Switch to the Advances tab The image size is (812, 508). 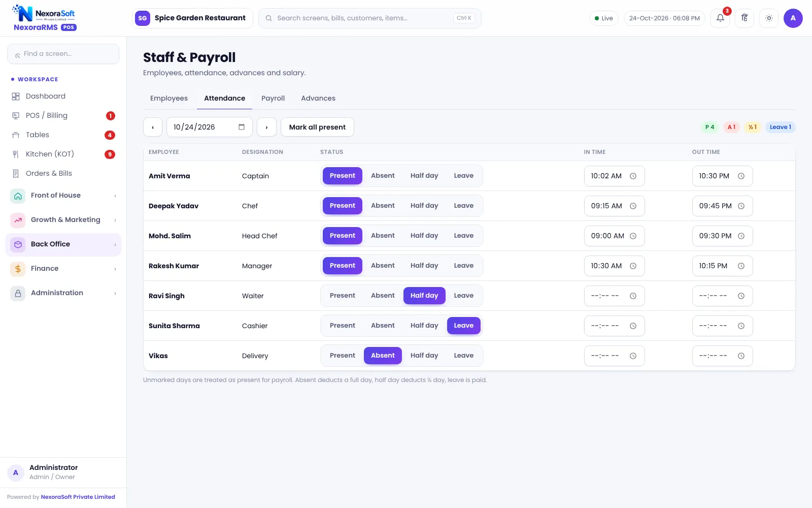click(x=318, y=99)
